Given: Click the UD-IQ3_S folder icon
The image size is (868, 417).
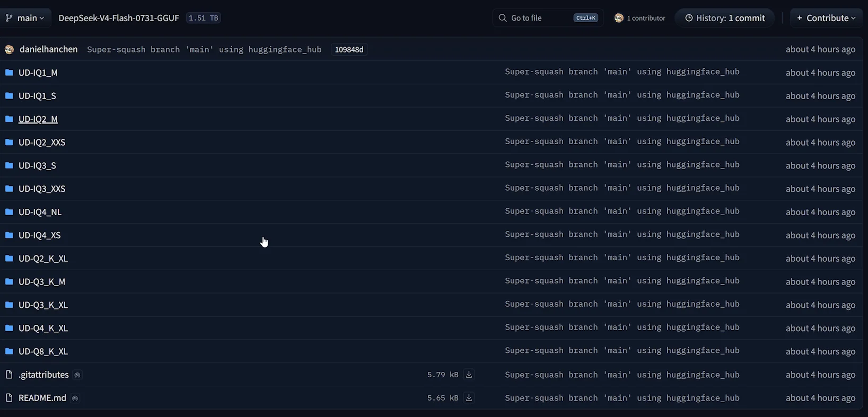Looking at the screenshot, I should point(9,165).
